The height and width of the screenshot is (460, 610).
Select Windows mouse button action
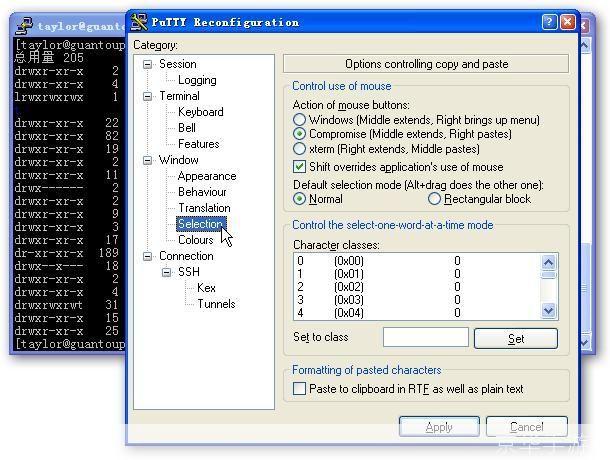coord(299,119)
